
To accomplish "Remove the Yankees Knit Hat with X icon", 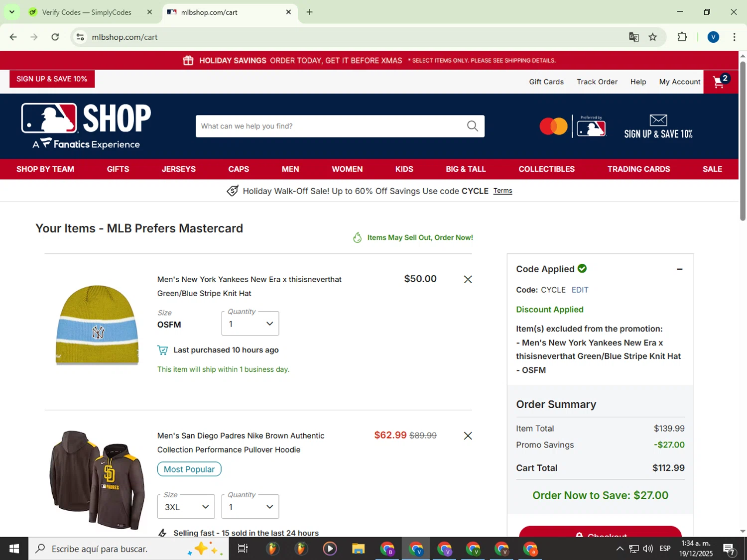I will tap(468, 279).
